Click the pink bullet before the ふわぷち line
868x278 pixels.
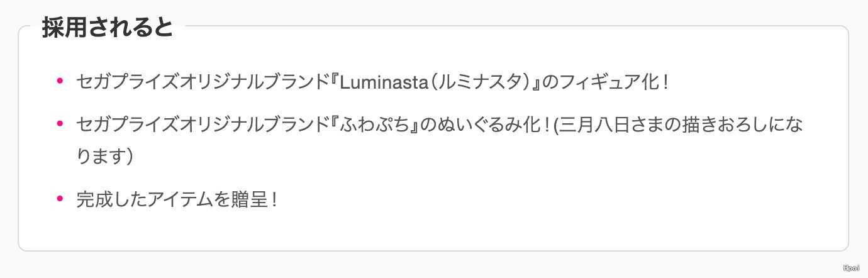(60, 123)
